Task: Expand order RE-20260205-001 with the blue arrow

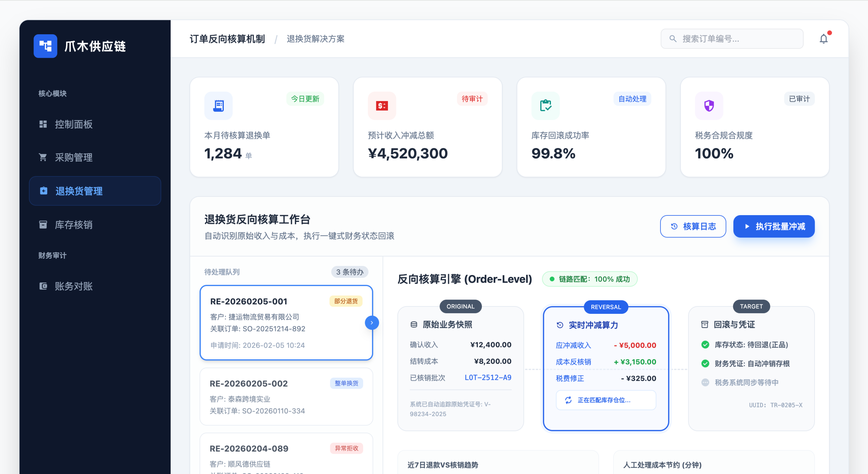Action: (x=372, y=323)
